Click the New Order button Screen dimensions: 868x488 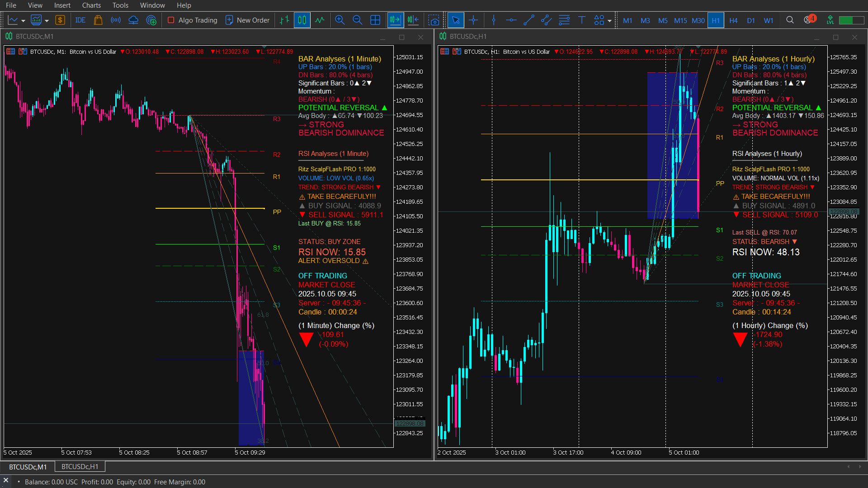(x=247, y=20)
